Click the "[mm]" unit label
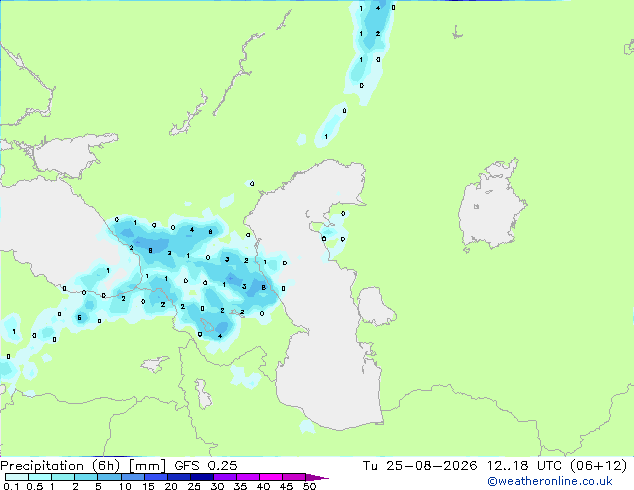 pyautogui.click(x=147, y=466)
